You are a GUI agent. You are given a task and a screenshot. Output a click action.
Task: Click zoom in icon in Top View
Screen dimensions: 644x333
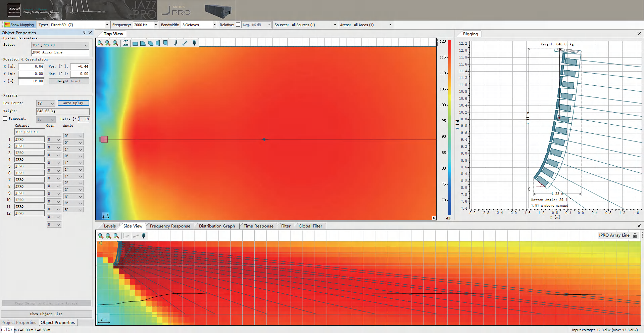pos(100,43)
